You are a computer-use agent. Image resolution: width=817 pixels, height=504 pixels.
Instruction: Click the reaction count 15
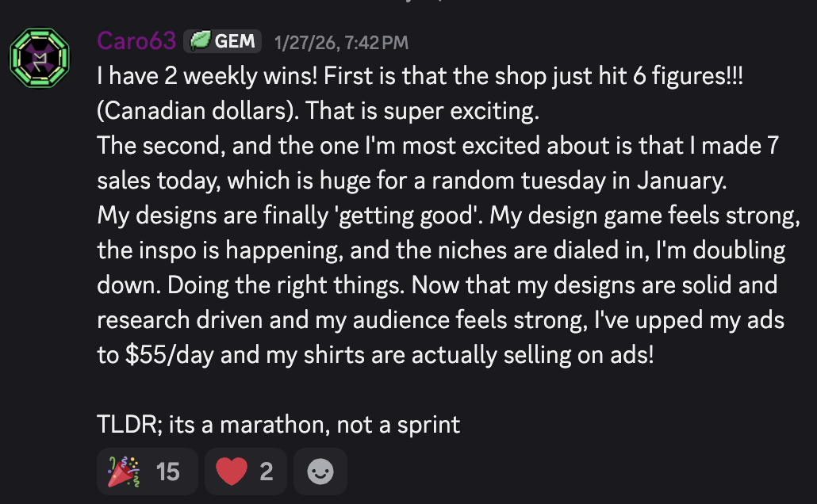(x=167, y=472)
